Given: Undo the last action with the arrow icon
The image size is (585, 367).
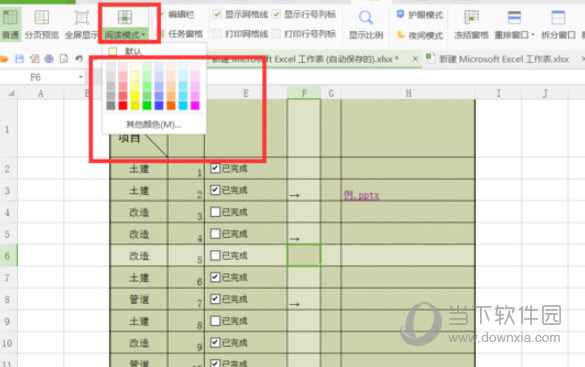Looking at the screenshot, I should tap(79, 59).
